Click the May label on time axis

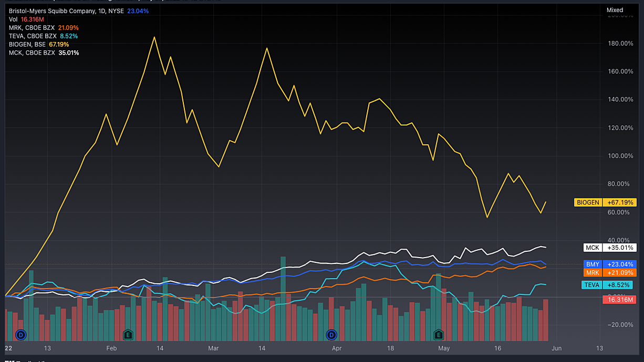coord(444,348)
